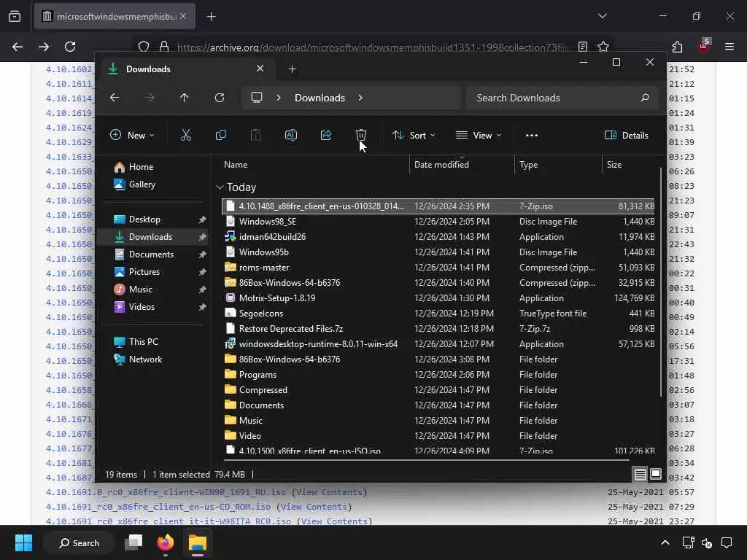The image size is (747, 560).
Task: Click the Windows Start button
Action: point(23,542)
